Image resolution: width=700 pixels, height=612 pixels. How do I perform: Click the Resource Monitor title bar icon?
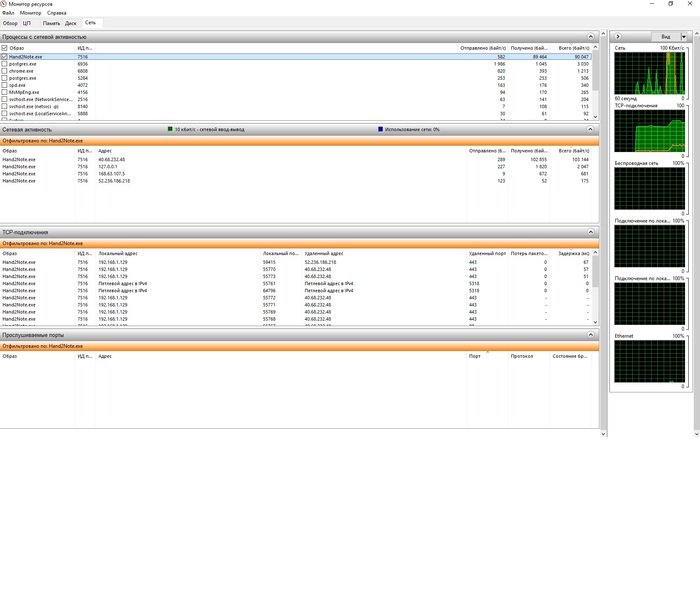pyautogui.click(x=4, y=4)
